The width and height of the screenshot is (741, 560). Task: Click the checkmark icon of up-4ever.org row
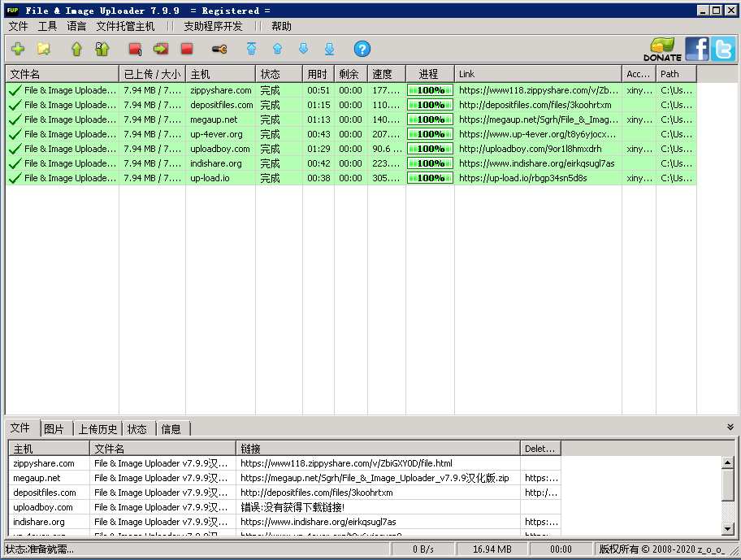point(15,134)
